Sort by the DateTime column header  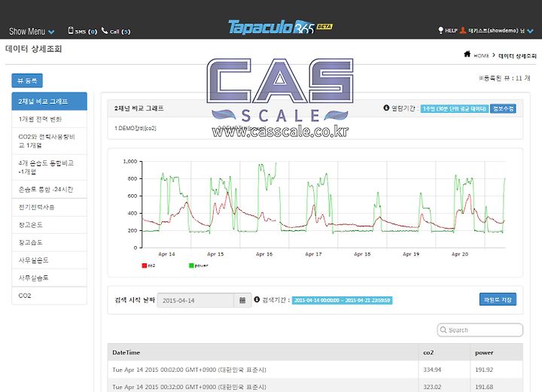(263, 352)
